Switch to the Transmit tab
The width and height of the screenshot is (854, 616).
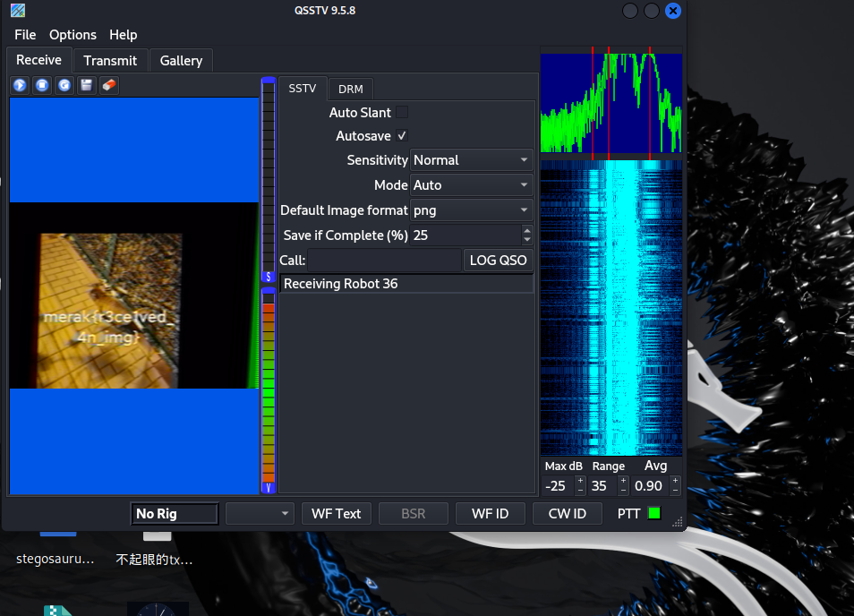[110, 61]
